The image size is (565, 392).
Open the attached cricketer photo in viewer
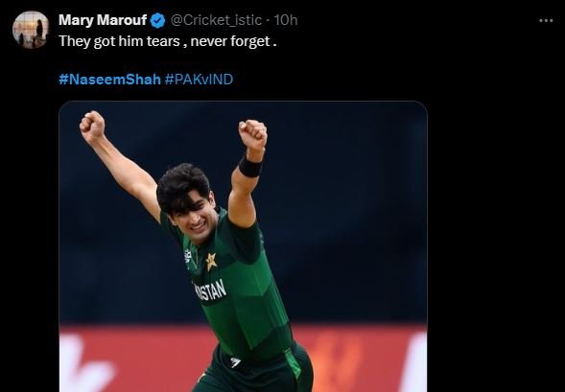(243, 246)
